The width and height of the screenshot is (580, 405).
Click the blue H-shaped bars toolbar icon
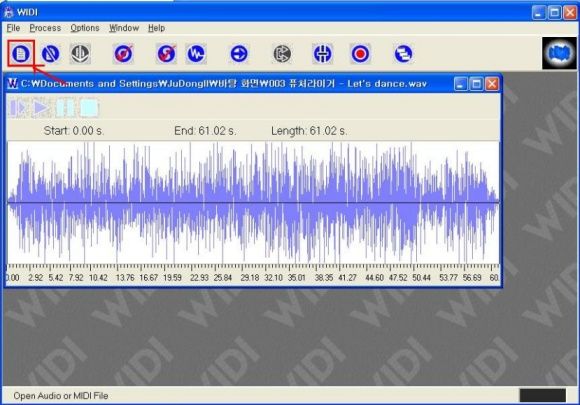322,54
